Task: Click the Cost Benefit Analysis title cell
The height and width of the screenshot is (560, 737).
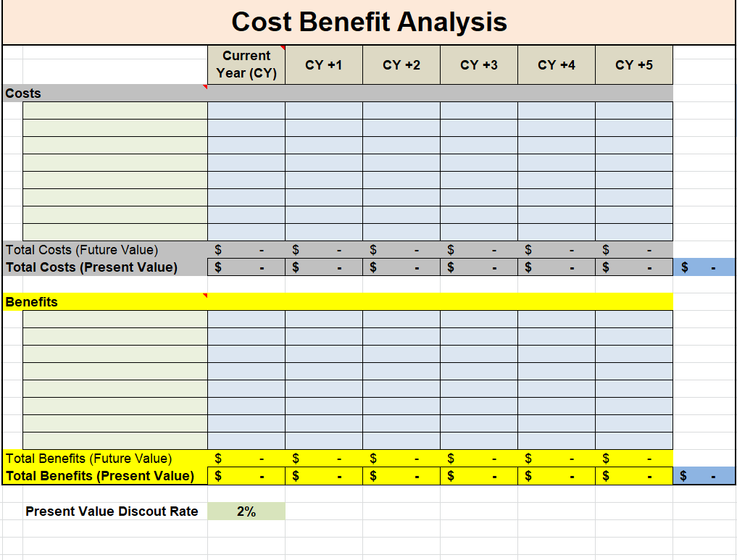Action: (369, 22)
